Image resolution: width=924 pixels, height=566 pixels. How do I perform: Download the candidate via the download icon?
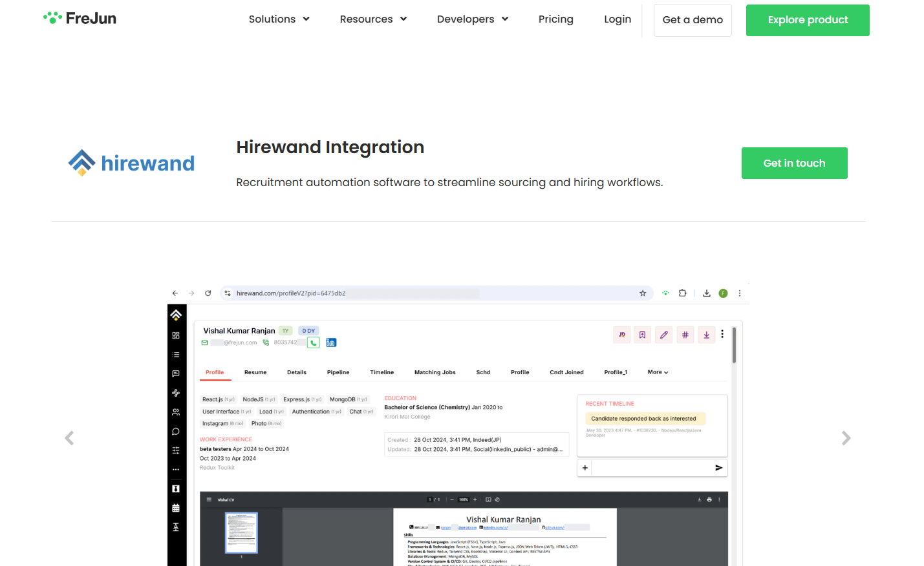706,335
